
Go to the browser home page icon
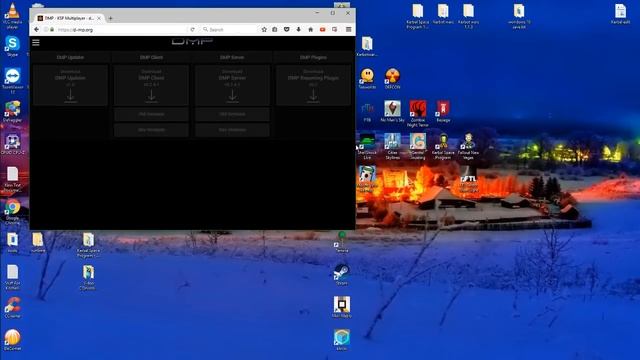311,30
